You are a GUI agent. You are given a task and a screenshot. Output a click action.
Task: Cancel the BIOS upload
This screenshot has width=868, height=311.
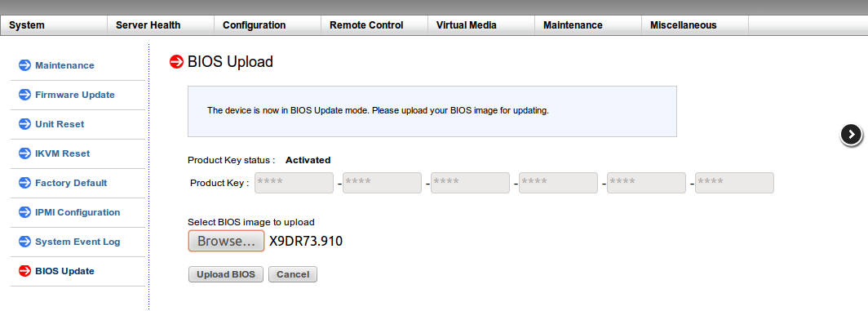293,274
